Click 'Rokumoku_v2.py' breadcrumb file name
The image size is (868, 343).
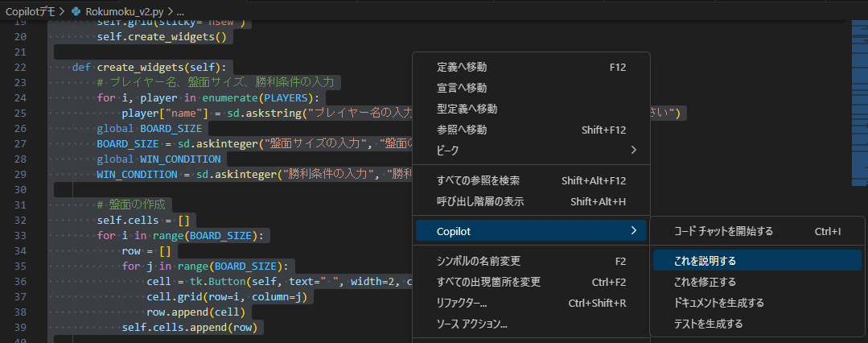[125, 11]
